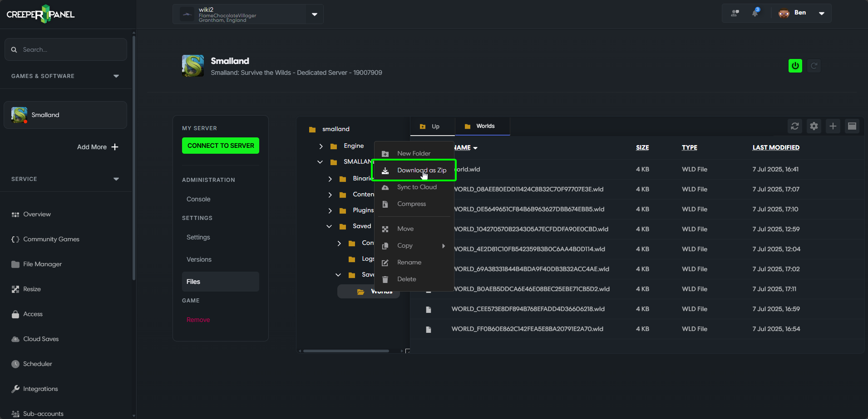Click the Add More plus icon
This screenshot has width=868, height=419.
point(115,147)
